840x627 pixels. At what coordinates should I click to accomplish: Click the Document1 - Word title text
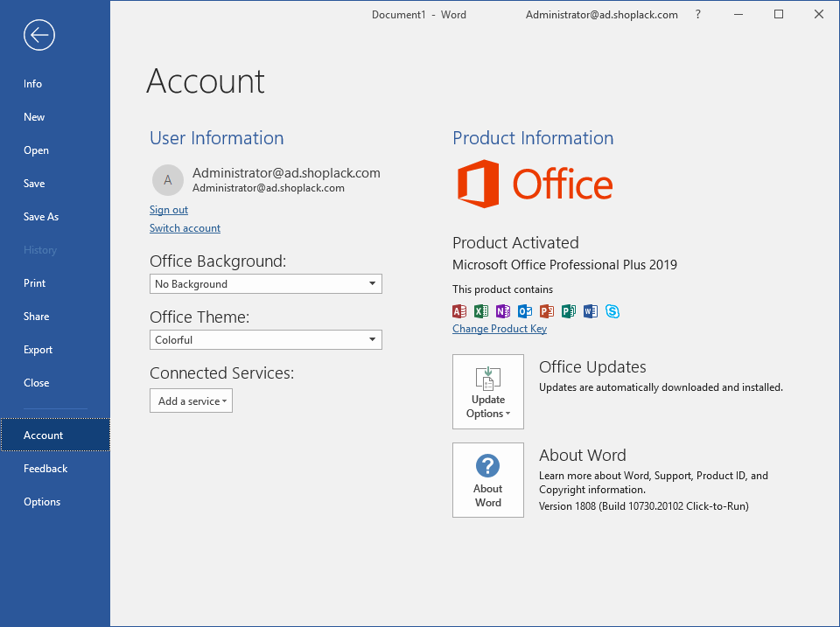(x=419, y=15)
